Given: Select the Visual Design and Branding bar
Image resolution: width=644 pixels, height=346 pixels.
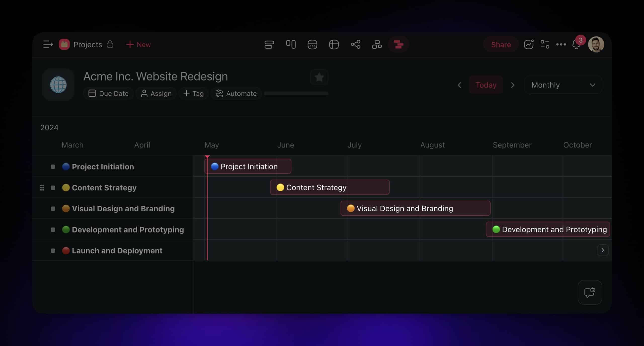Looking at the screenshot, I should pos(415,208).
